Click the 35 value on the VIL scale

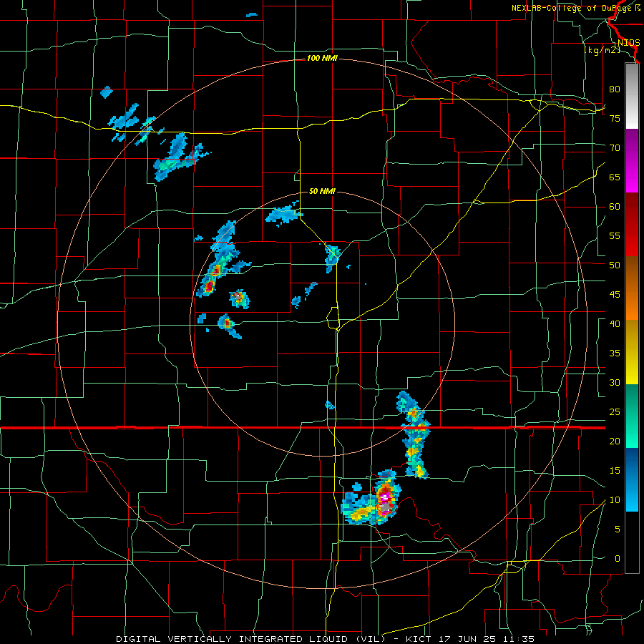(x=615, y=353)
